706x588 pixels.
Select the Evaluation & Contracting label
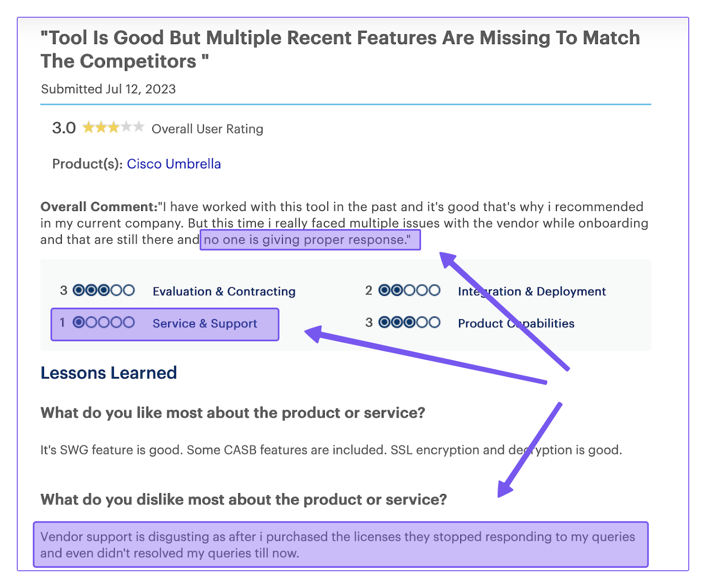pos(224,291)
